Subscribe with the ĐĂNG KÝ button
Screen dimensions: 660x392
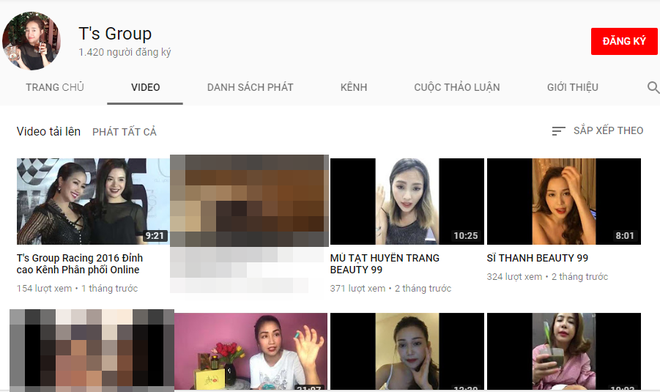[624, 41]
